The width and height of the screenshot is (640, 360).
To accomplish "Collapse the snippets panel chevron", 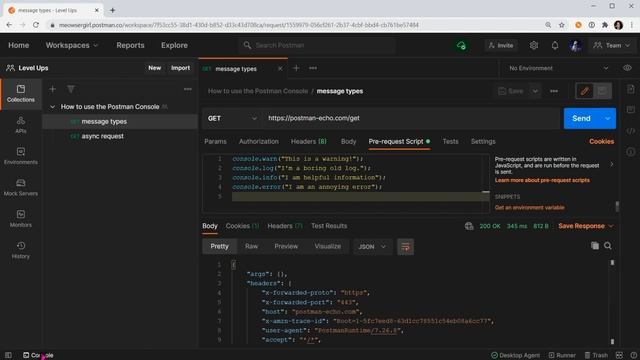I will pos(611,164).
